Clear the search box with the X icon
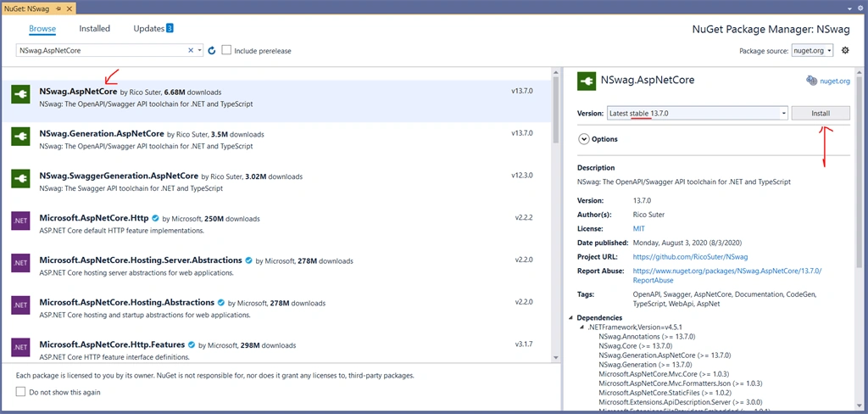868x414 pixels. tap(191, 50)
